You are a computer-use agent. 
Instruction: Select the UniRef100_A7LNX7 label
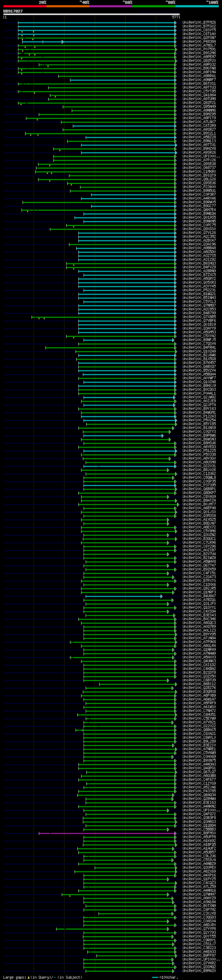199,122
